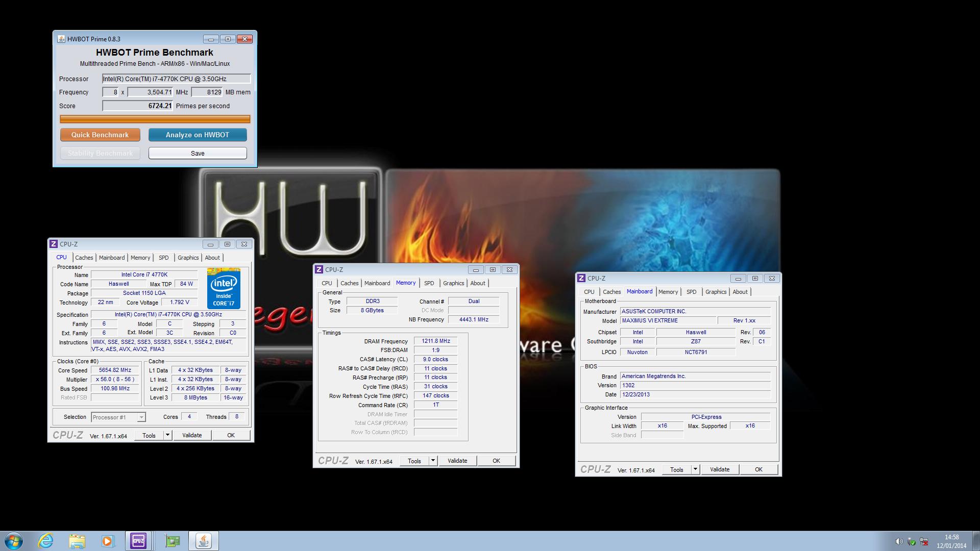The image size is (980, 551).
Task: Click the Intel Core i7 logo badge
Action: tap(224, 288)
